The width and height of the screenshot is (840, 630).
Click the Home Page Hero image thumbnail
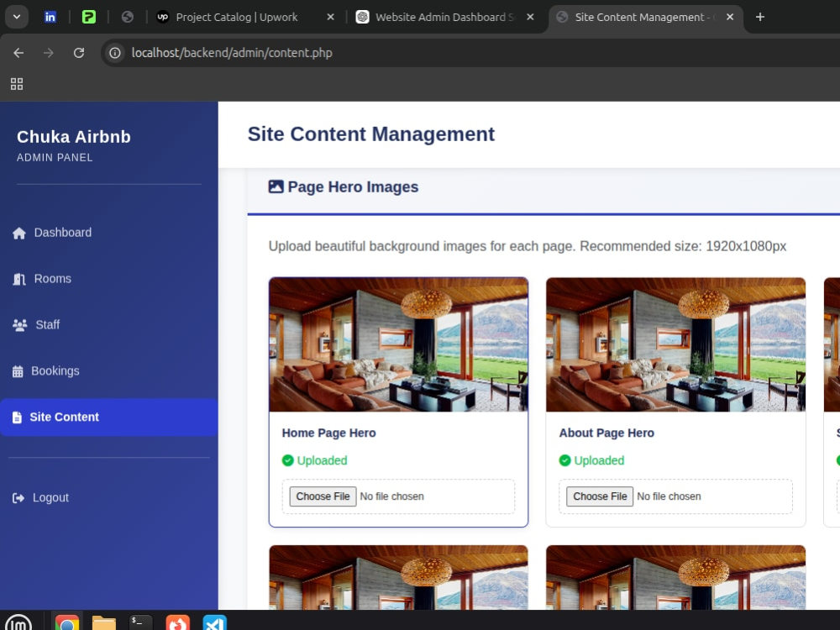point(398,344)
